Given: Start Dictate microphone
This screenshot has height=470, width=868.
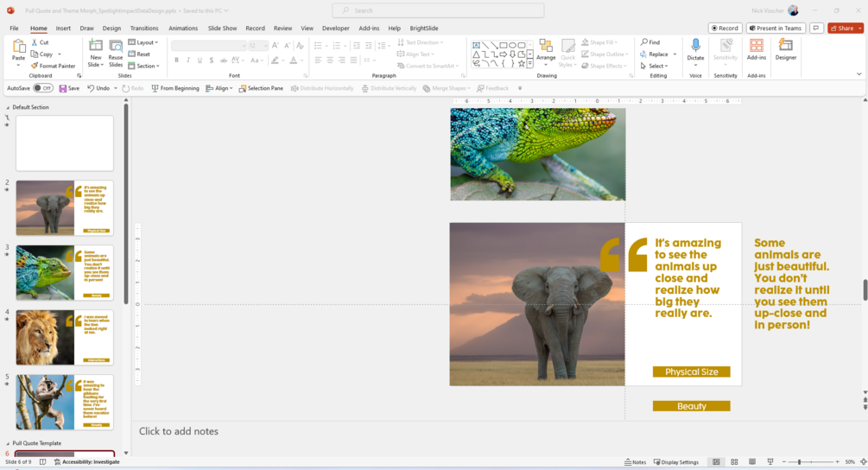Looking at the screenshot, I should (x=695, y=46).
